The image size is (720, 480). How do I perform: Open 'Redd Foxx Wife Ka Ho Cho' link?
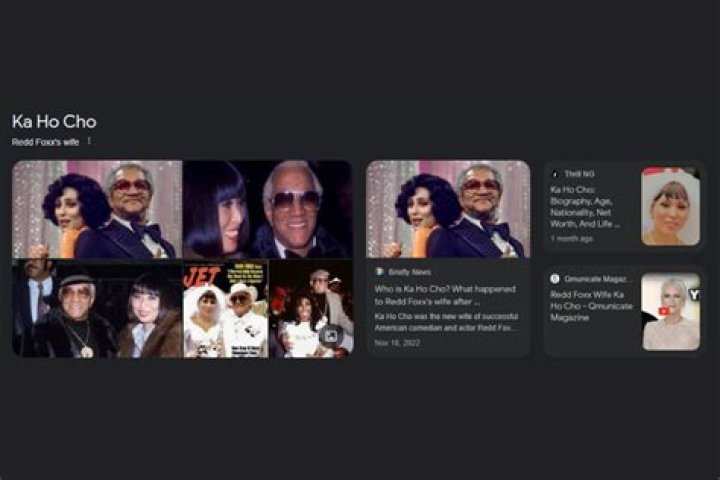pyautogui.click(x=591, y=305)
